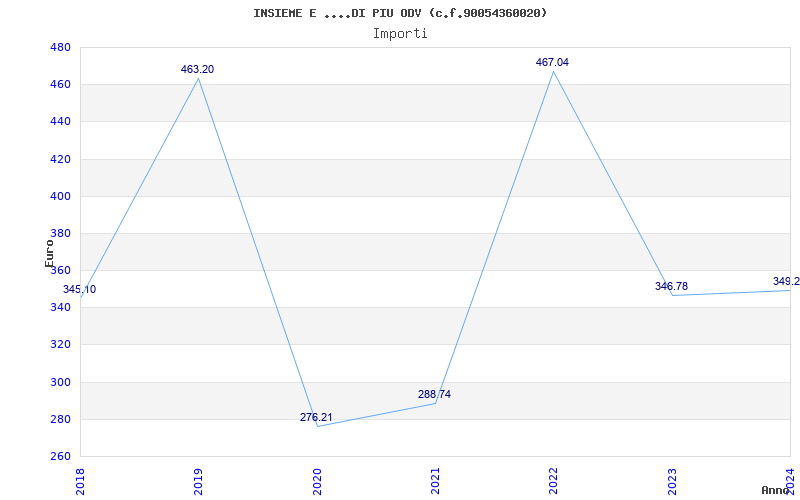800x500 pixels.
Task: Click the chart title INSIEME E ....DI PIU ODV
Action: tap(400, 13)
